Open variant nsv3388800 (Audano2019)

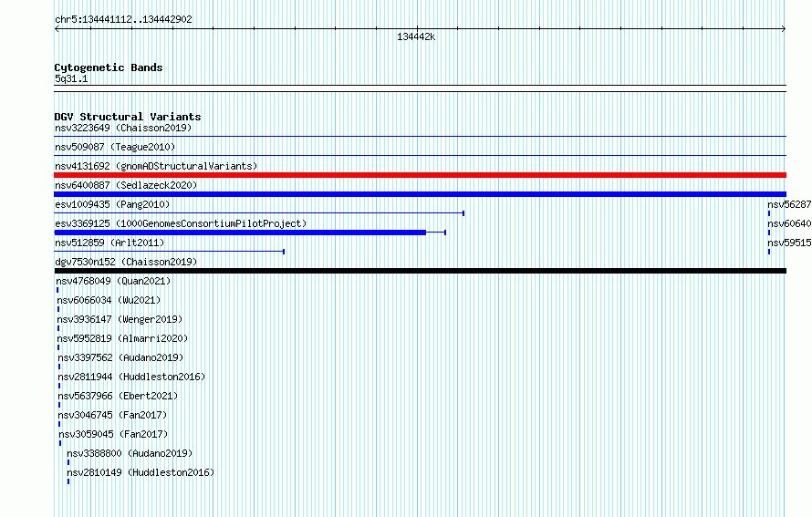click(130, 453)
